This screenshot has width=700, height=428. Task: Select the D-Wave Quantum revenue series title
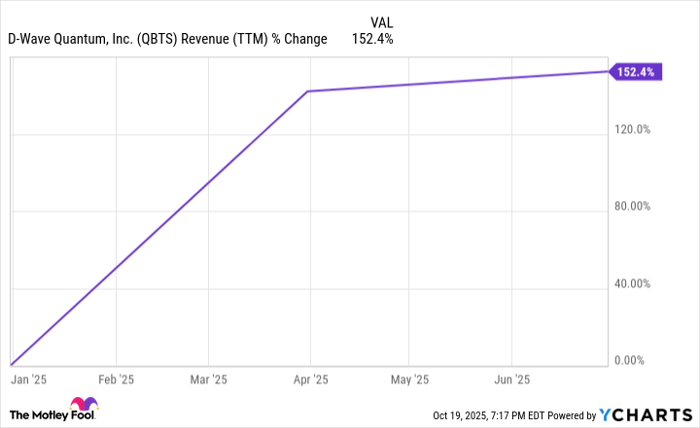[167, 40]
